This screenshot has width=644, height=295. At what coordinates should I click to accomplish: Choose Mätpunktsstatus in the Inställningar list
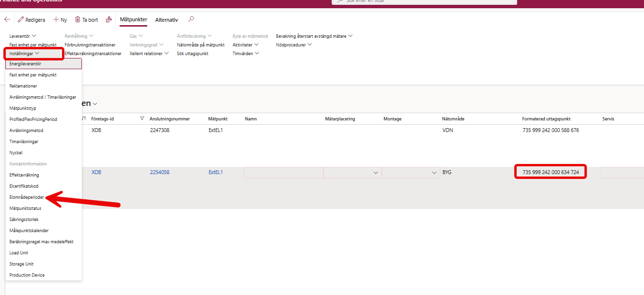click(25, 208)
